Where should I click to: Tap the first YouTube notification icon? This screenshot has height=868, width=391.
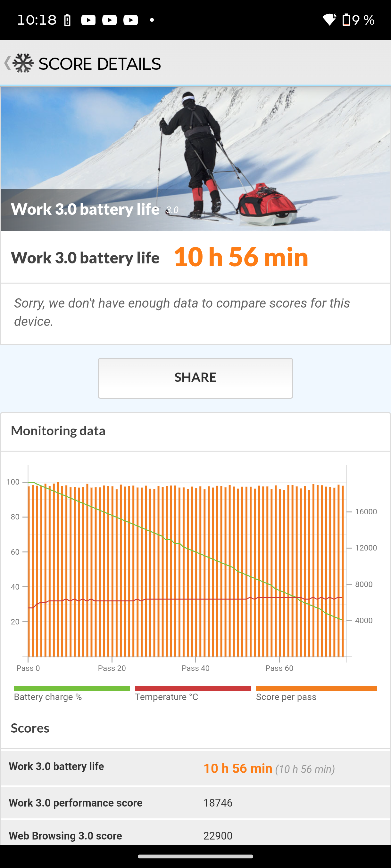coord(88,20)
